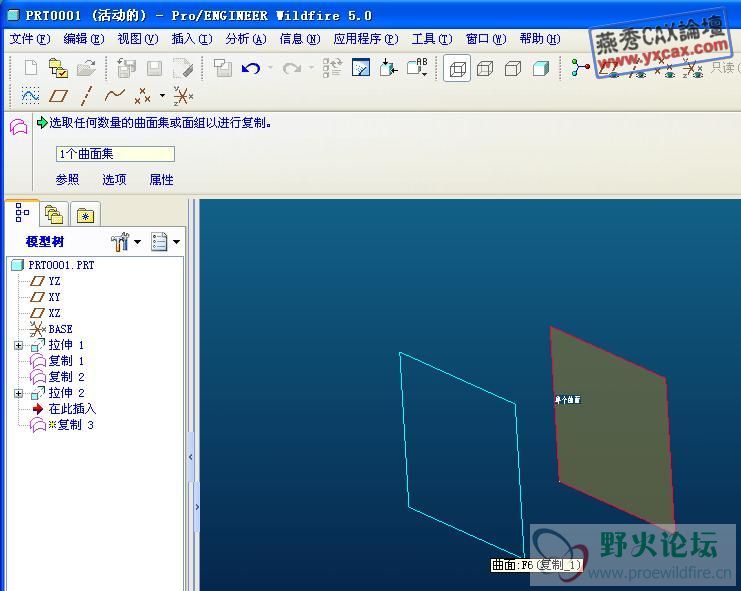
Task: Open the 帮助(H) menu
Action: point(540,39)
